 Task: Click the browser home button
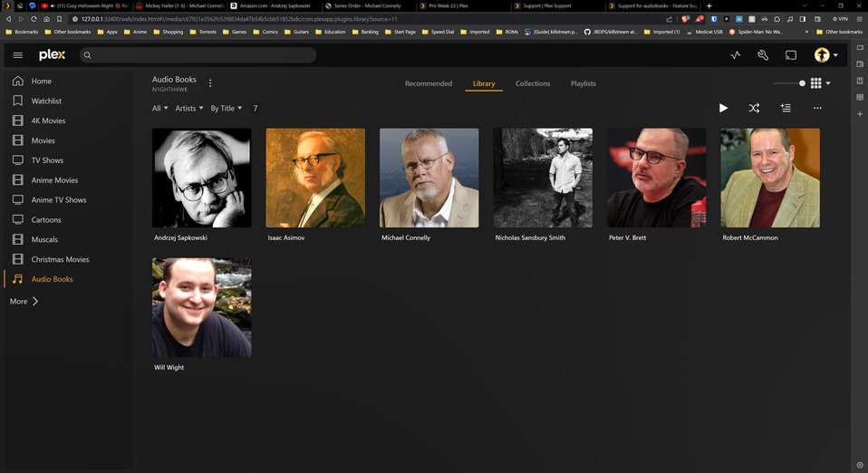tap(46, 19)
